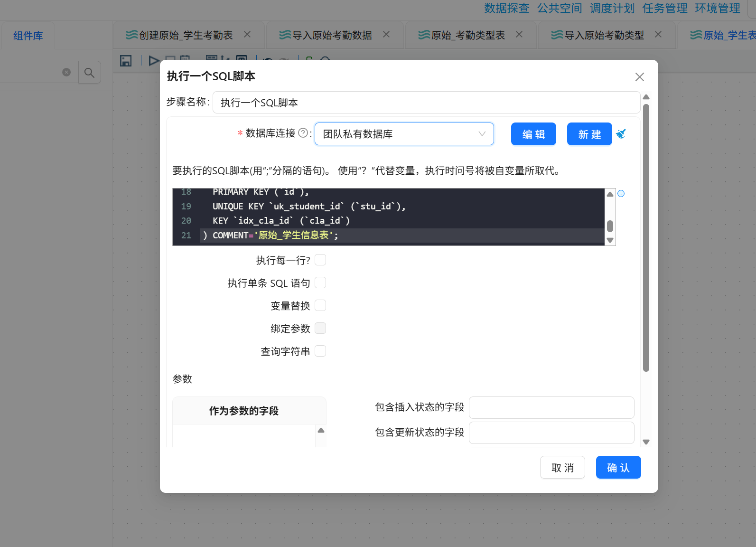Click the 取消 button
The width and height of the screenshot is (756, 547).
562,468
